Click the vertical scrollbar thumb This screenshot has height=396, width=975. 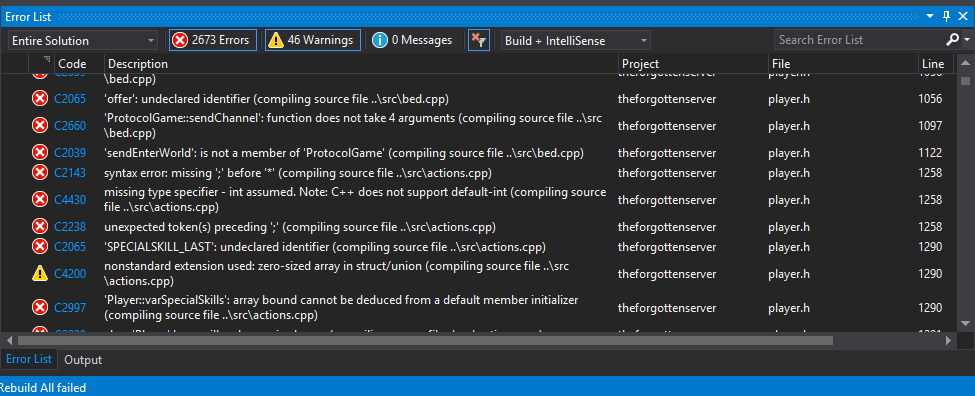tap(965, 81)
